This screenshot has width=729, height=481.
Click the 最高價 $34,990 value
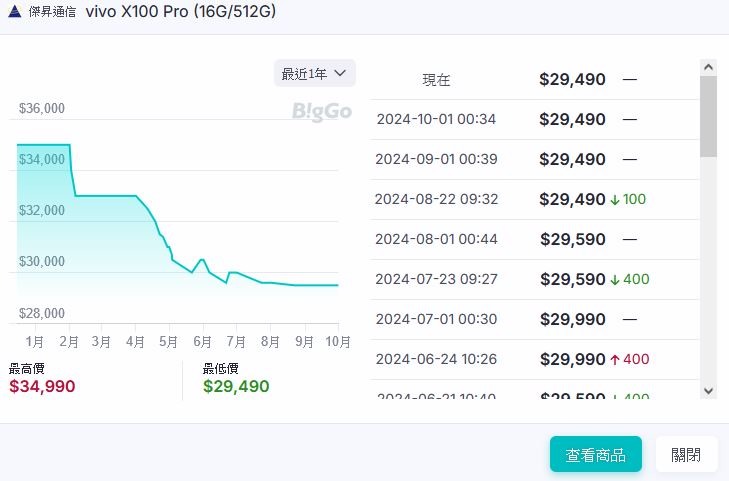[42, 386]
